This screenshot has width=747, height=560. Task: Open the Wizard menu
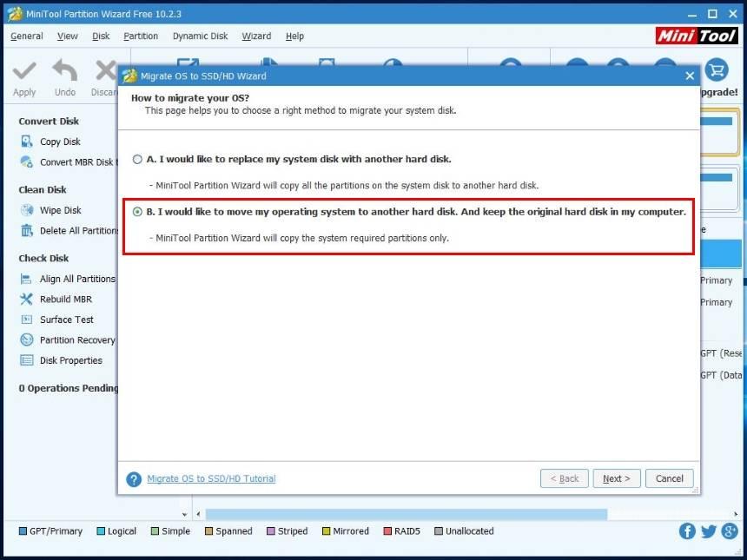pos(256,36)
